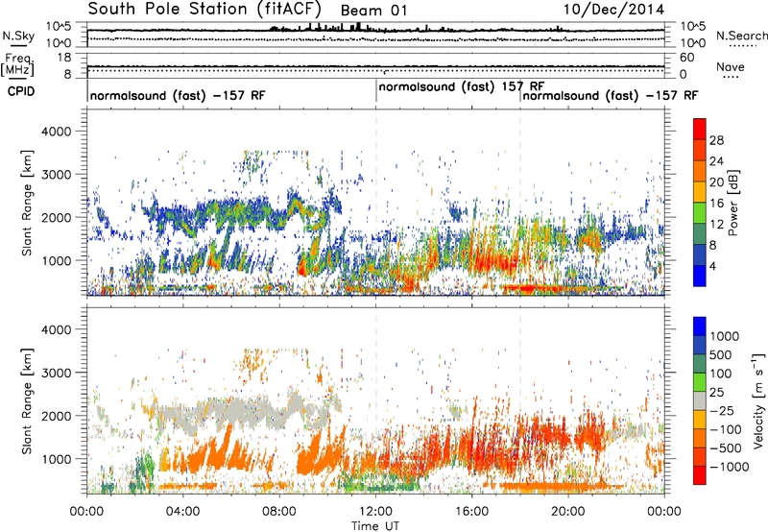Click the 'Nave' legend label

click(731, 66)
